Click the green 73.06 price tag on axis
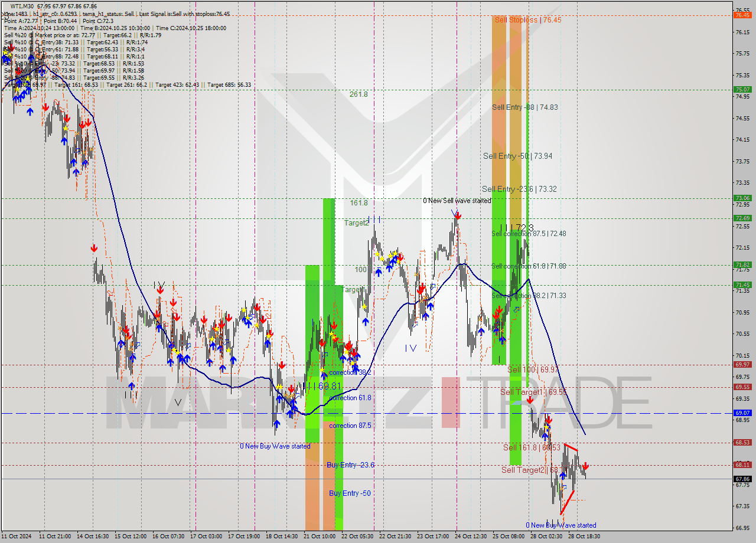 coord(742,198)
